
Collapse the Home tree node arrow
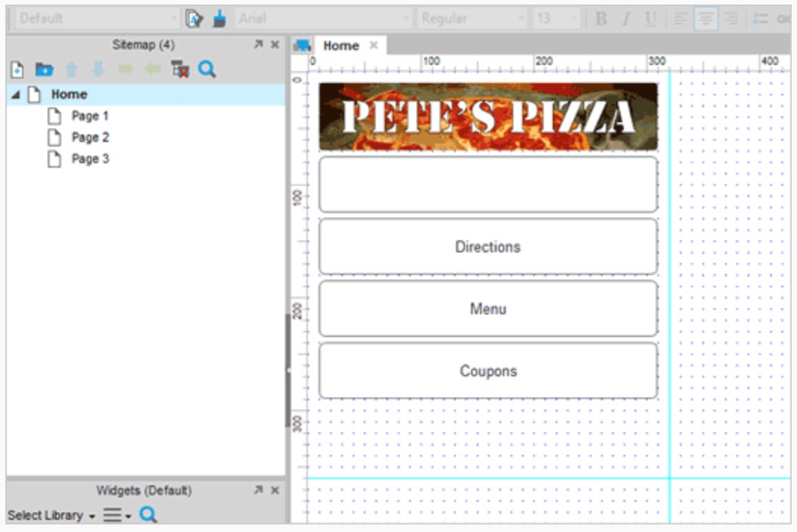16,94
